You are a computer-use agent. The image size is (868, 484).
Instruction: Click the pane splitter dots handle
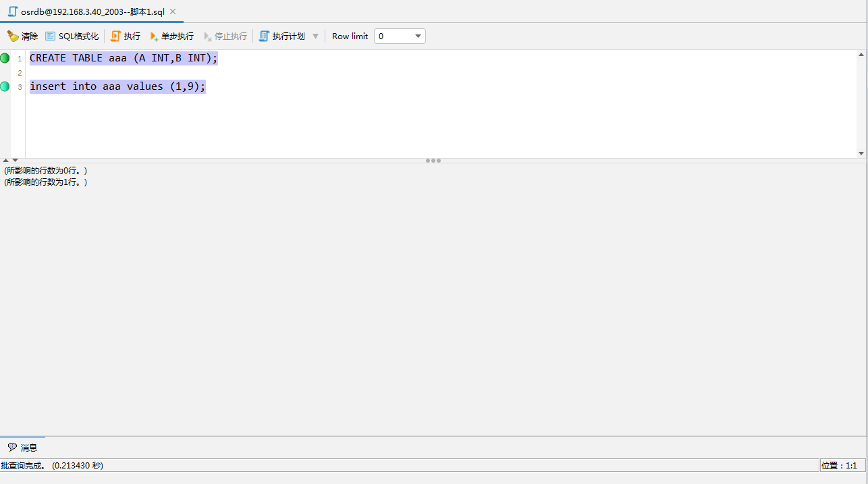coord(433,161)
